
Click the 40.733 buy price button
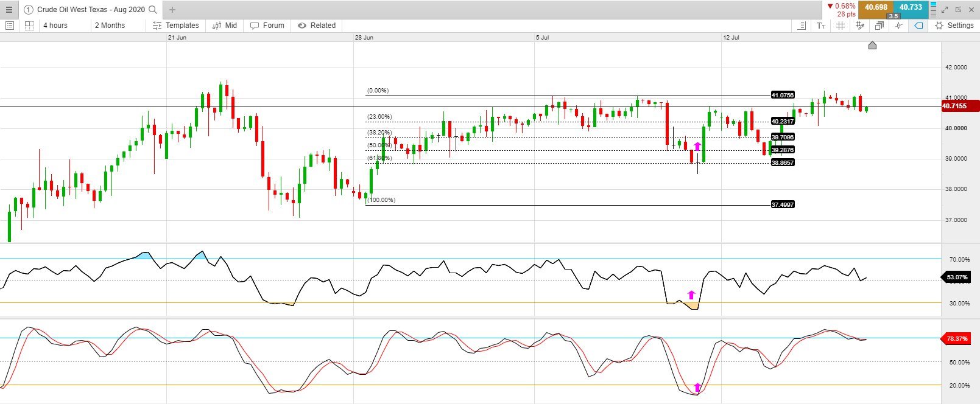click(911, 8)
